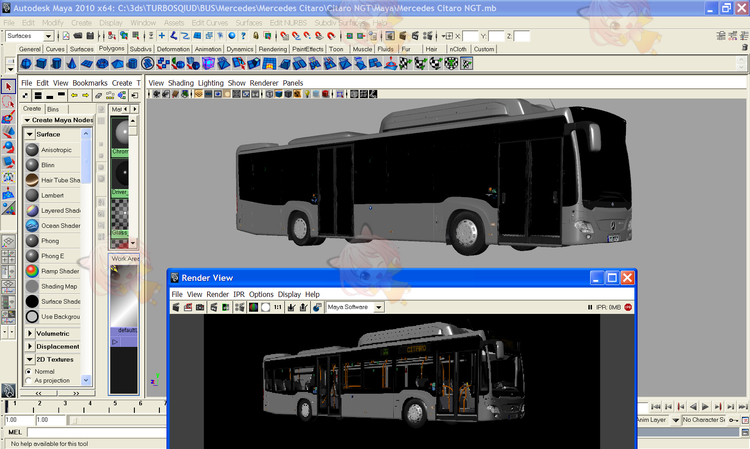The image size is (750, 449).
Task: Step back one frame
Action: (x=668, y=406)
